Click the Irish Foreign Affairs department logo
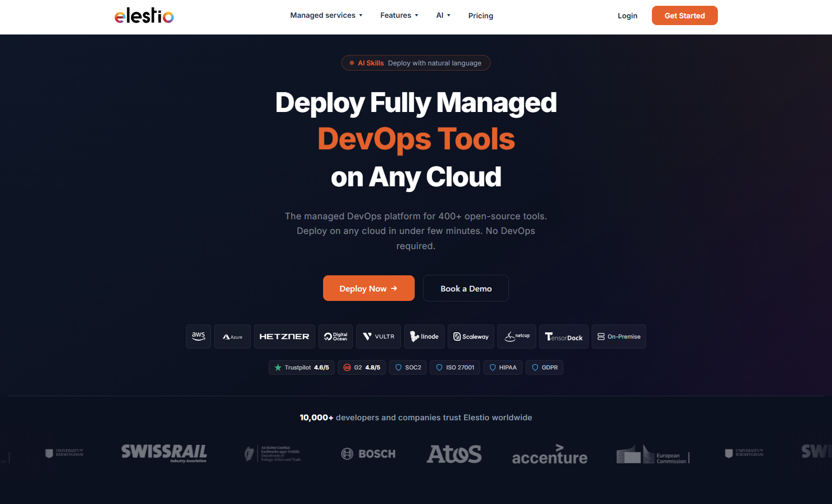832x504 pixels. coord(273,454)
